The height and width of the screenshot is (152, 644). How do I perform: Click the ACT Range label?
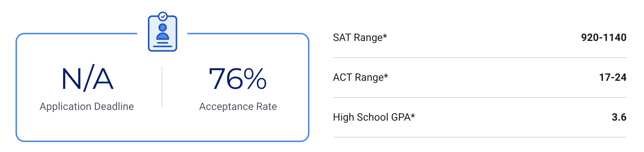coord(358,77)
